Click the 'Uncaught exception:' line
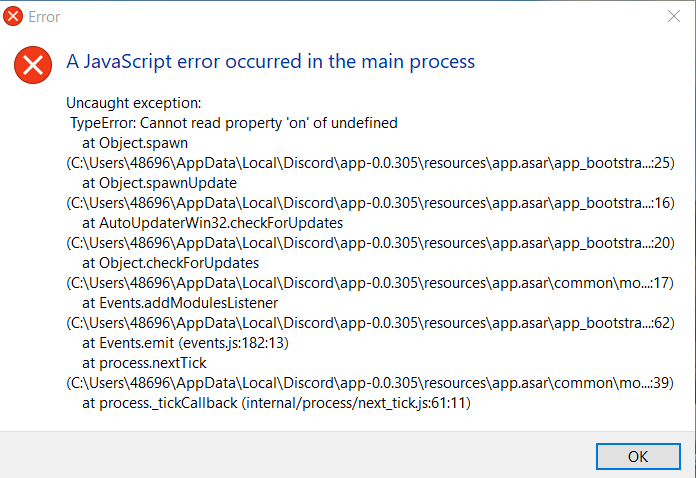This screenshot has height=478, width=696. coord(134,103)
